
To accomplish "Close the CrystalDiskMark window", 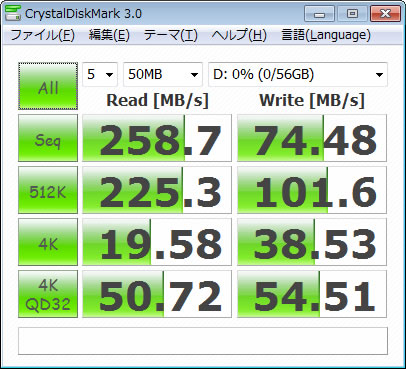I will 385,14.
